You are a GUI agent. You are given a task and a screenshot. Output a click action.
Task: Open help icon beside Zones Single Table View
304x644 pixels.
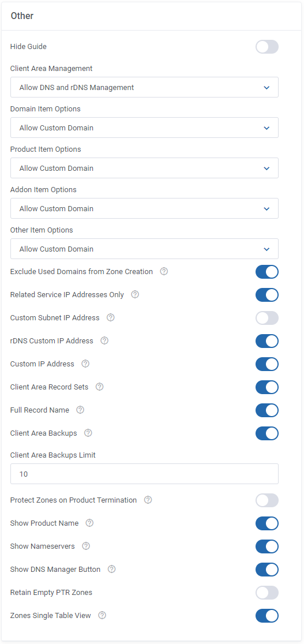(102, 615)
